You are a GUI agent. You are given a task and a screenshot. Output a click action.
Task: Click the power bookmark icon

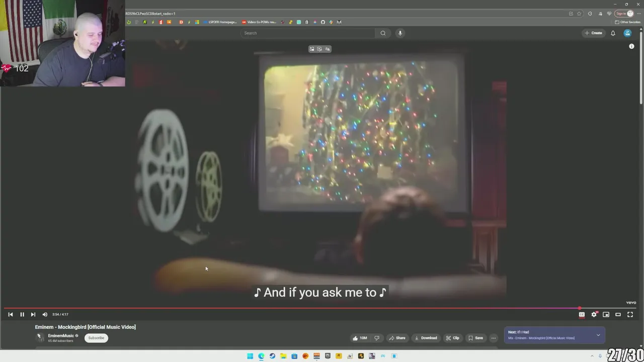coord(129,22)
